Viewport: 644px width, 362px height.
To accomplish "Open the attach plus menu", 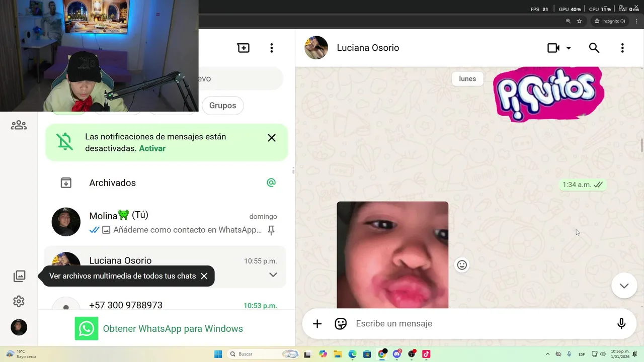I will pyautogui.click(x=317, y=324).
